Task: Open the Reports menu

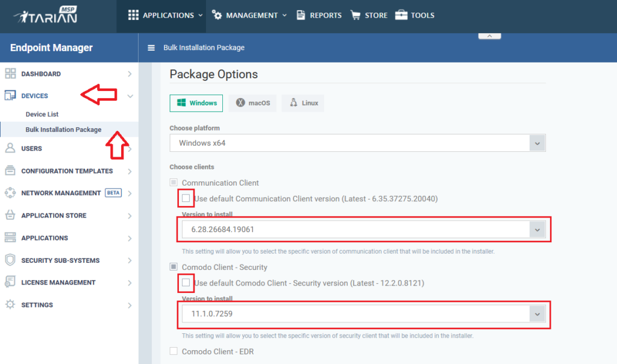Action: 319,15
